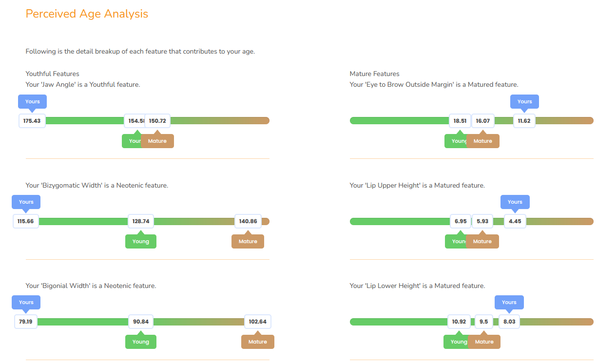Click the Mature tag under Jaw Angle bar
Image resolution: width=616 pixels, height=364 pixels.
pos(157,141)
